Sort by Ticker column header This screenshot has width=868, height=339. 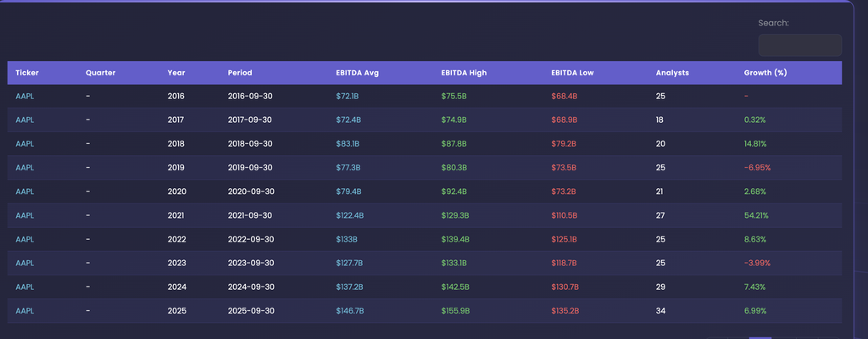coord(27,73)
